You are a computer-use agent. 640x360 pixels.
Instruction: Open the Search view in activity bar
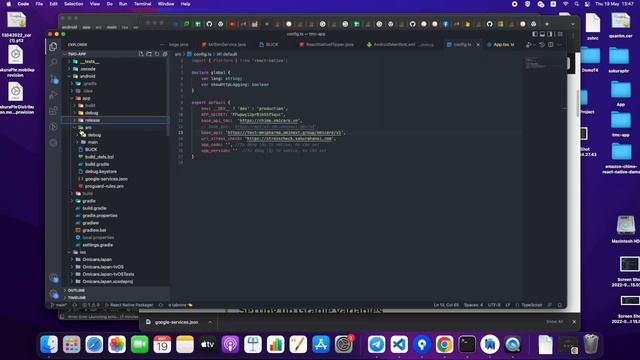tap(53, 62)
